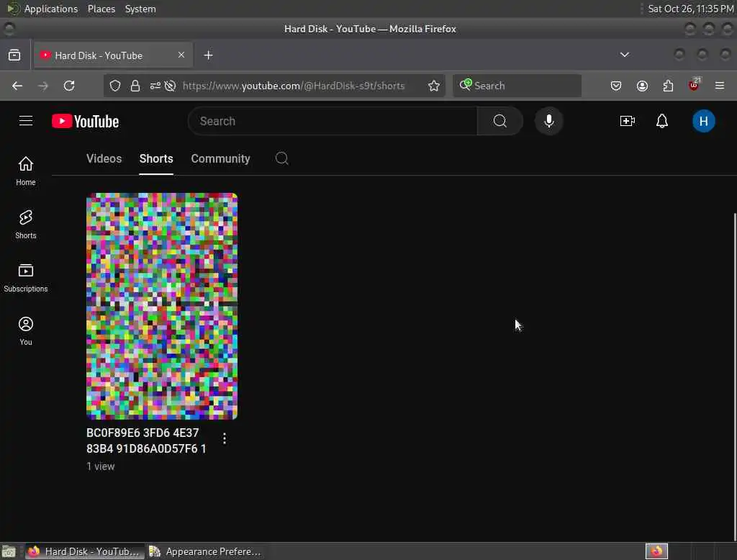Click the autoplay blocked icon in address bar
This screenshot has width=737, height=560.
pyautogui.click(x=170, y=86)
